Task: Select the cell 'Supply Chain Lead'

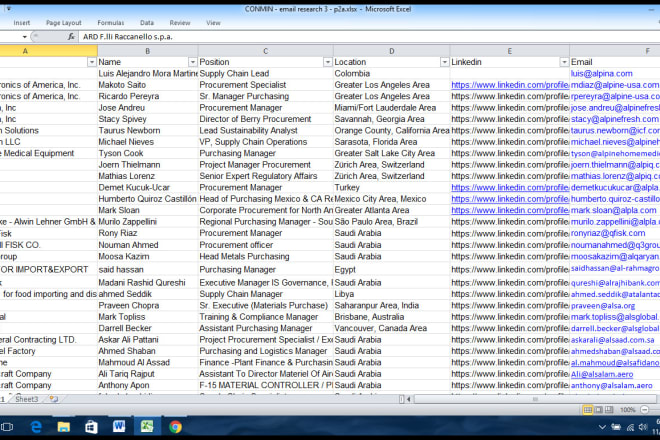Action: point(266,74)
